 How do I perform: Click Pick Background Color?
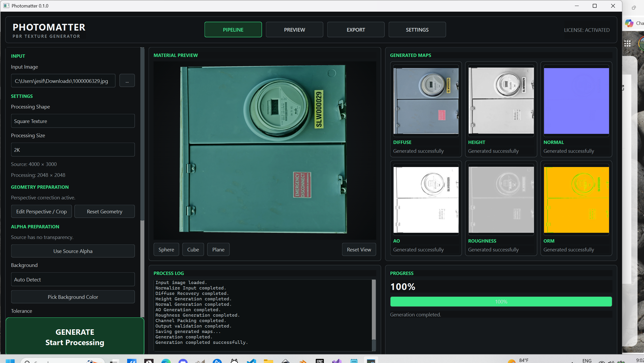(x=73, y=297)
